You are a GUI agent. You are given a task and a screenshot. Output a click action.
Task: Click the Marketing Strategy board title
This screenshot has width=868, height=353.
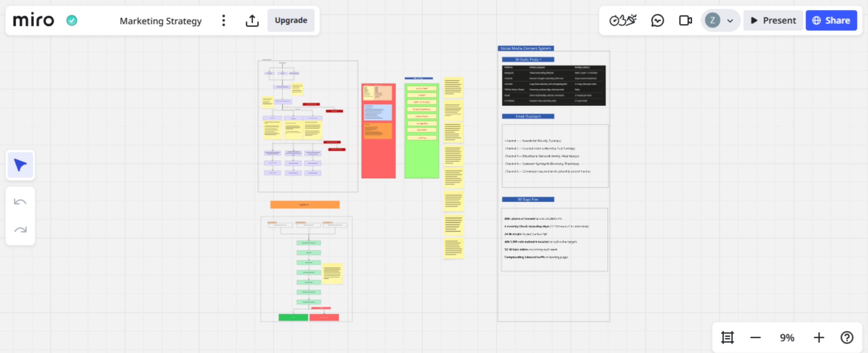[x=161, y=21]
